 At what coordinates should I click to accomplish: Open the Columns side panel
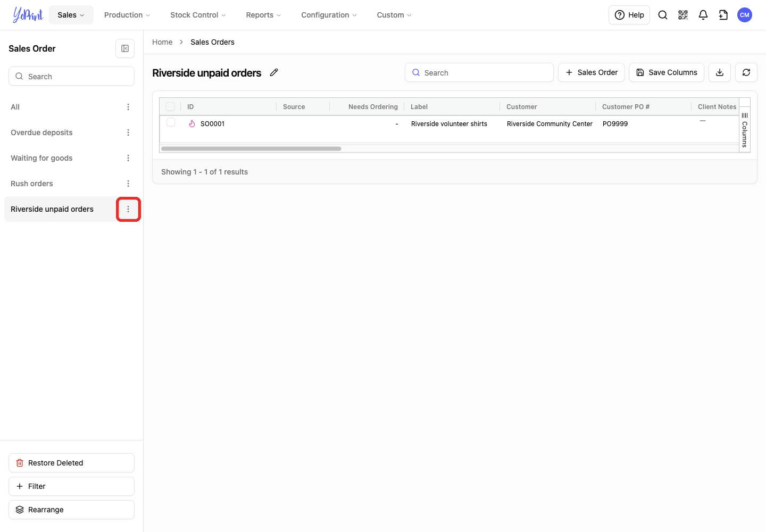[745, 130]
